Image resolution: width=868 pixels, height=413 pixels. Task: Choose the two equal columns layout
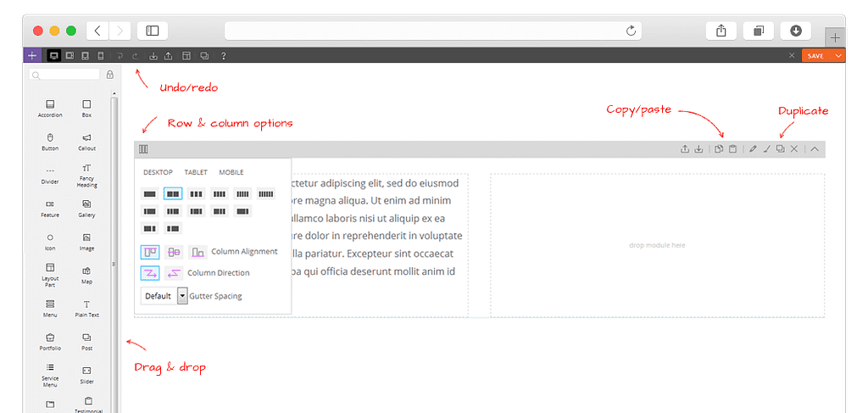(x=173, y=193)
